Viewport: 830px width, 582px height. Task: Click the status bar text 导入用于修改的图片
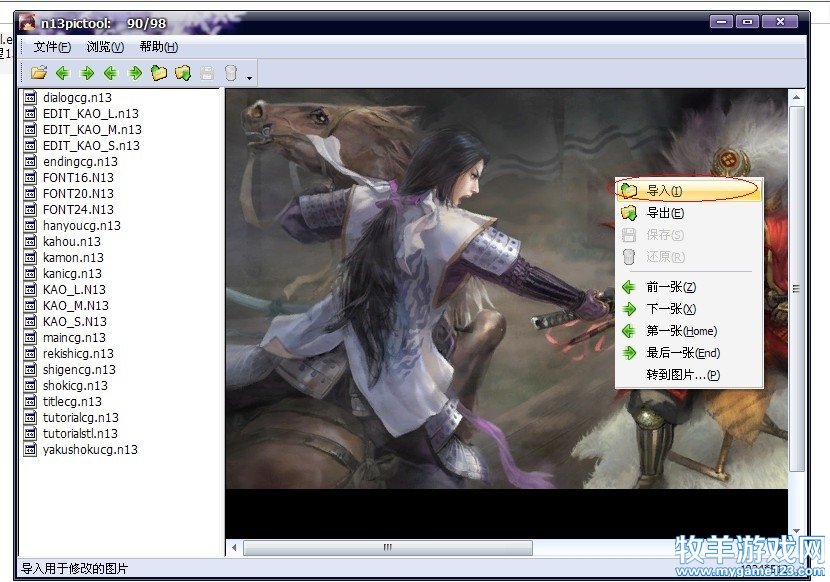[x=75, y=569]
